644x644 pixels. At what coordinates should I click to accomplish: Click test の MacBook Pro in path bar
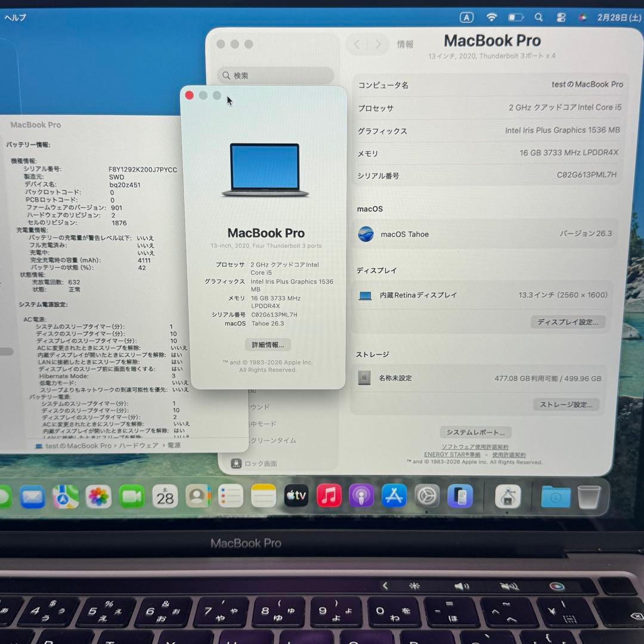point(79,445)
